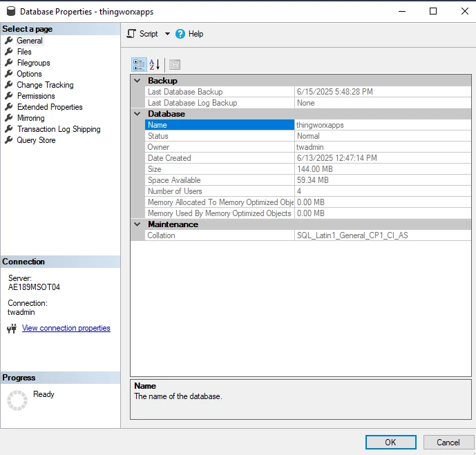Click the wrench icon beside Change Tracking
Image resolution: width=476 pixels, height=455 pixels.
pyautogui.click(x=9, y=85)
